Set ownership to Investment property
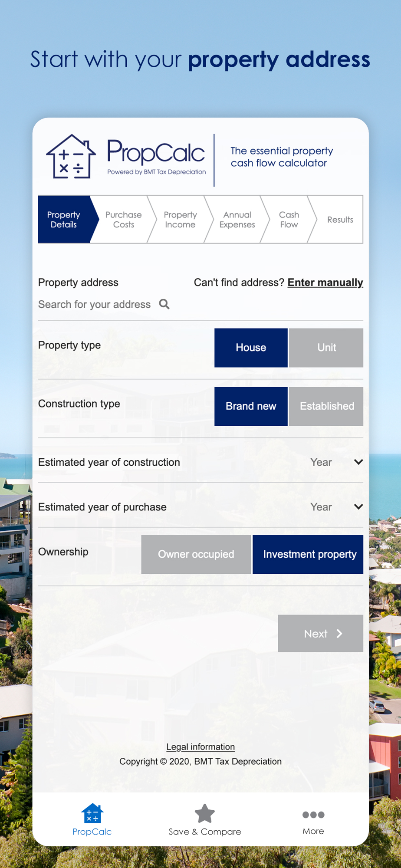This screenshot has width=401, height=868. [x=308, y=554]
